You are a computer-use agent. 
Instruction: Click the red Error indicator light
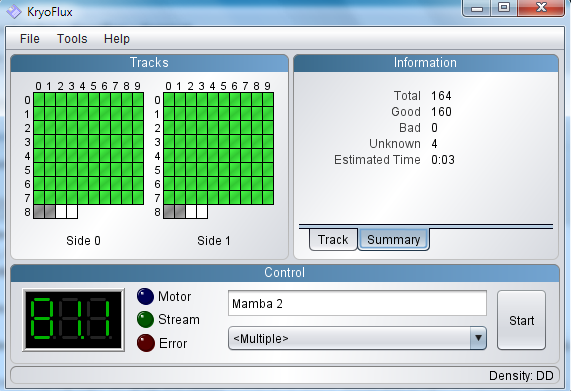coord(146,343)
